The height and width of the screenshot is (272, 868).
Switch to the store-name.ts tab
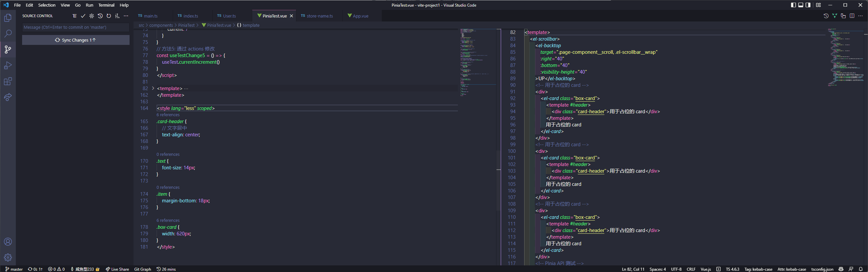pos(319,16)
